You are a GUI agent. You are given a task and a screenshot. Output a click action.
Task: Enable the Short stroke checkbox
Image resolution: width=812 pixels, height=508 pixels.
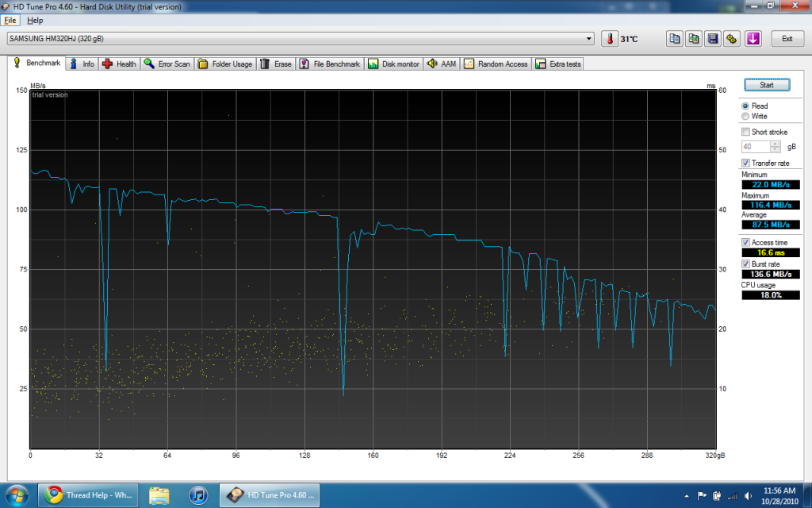point(745,132)
